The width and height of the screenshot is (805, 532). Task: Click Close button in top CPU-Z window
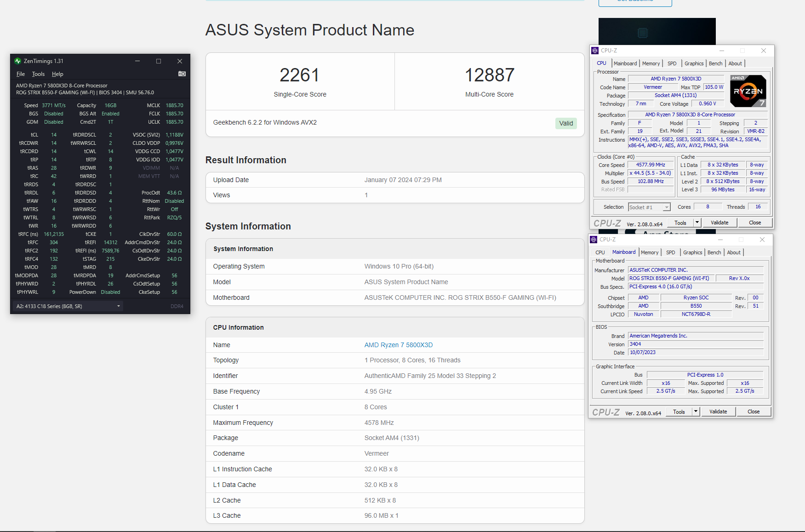[x=755, y=223]
